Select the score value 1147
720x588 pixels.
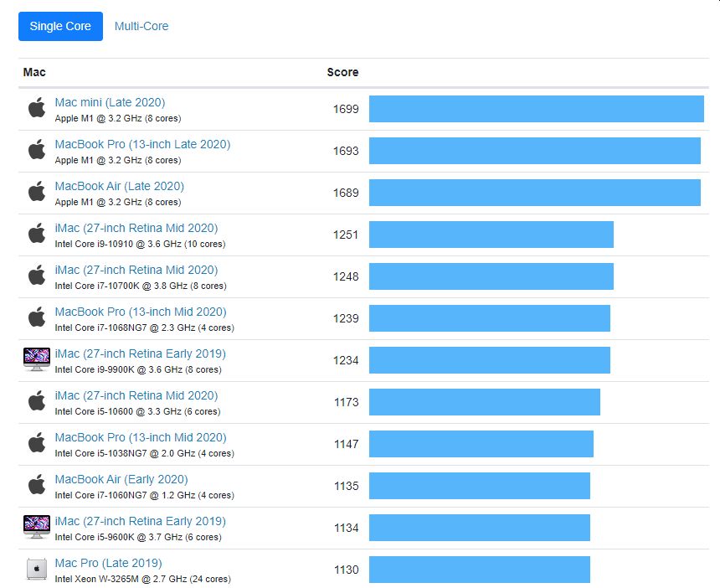point(347,444)
